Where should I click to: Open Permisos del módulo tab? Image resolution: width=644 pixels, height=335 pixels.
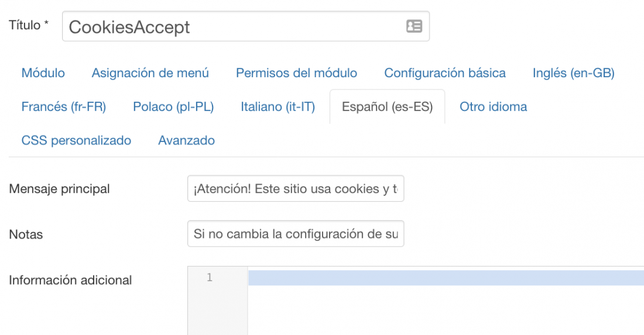point(297,73)
